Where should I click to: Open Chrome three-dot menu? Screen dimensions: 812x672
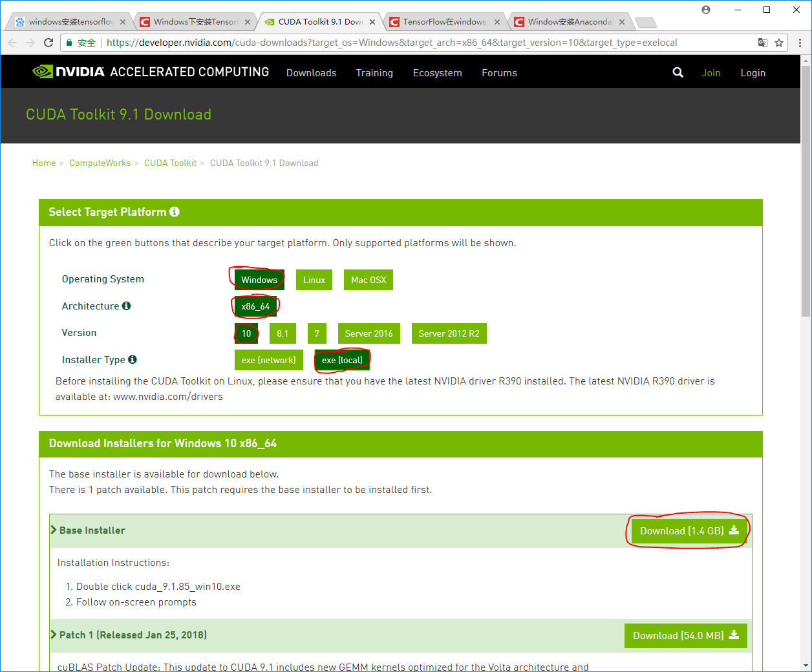click(800, 43)
